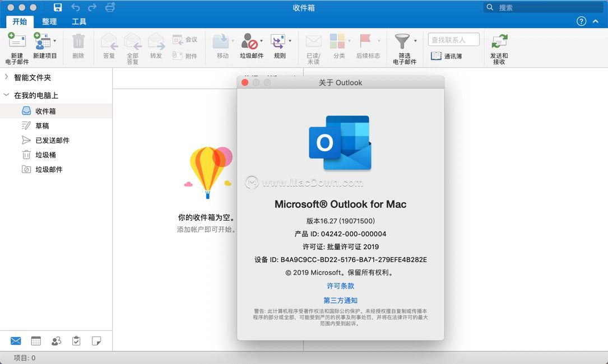Click the magnifier icon in search box
This screenshot has height=364, width=608.
490,7
